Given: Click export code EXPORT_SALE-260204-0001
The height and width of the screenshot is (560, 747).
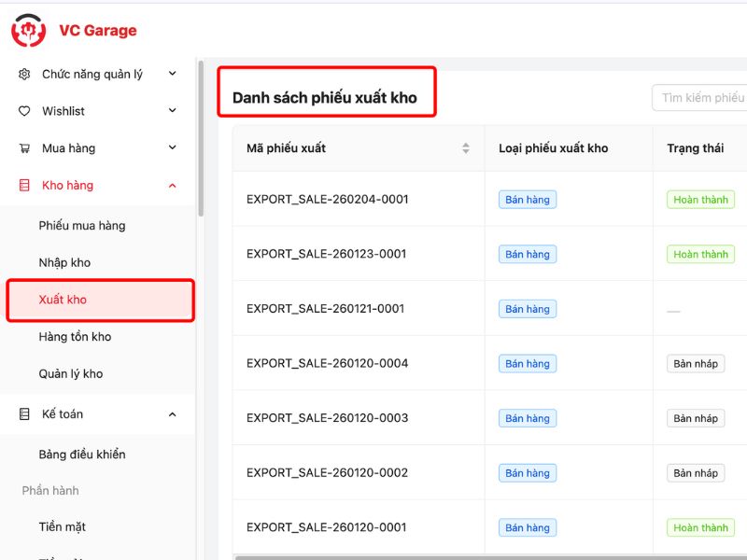Looking at the screenshot, I should point(327,200).
